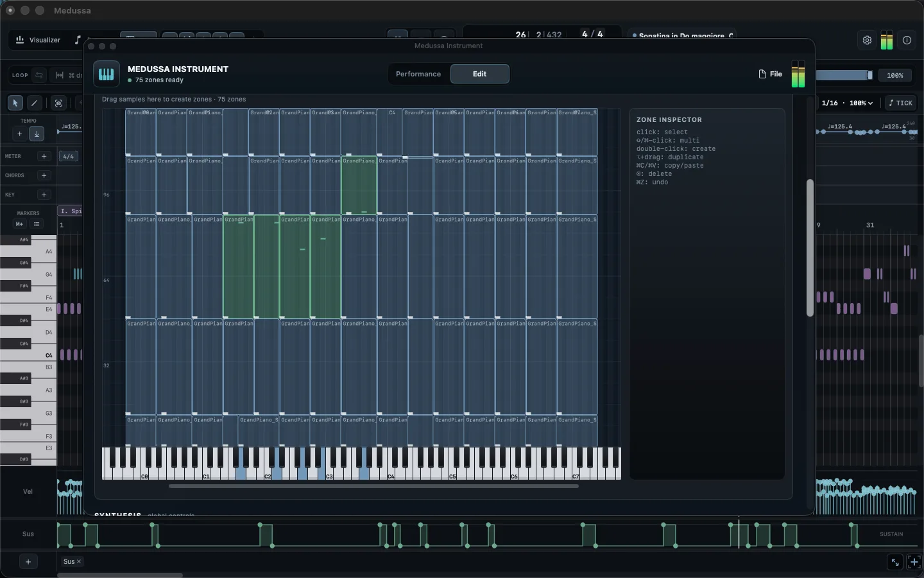Viewport: 924px width, 578px height.
Task: Click the instrument window level meter
Action: [x=798, y=74]
